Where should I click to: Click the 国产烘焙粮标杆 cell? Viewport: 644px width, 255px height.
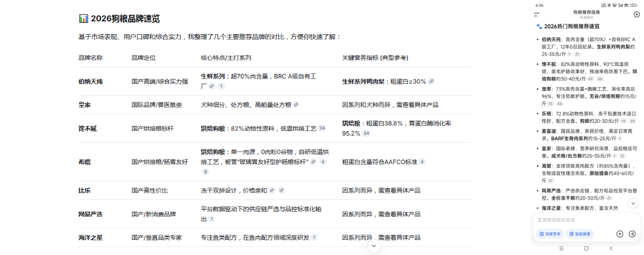[153, 128]
